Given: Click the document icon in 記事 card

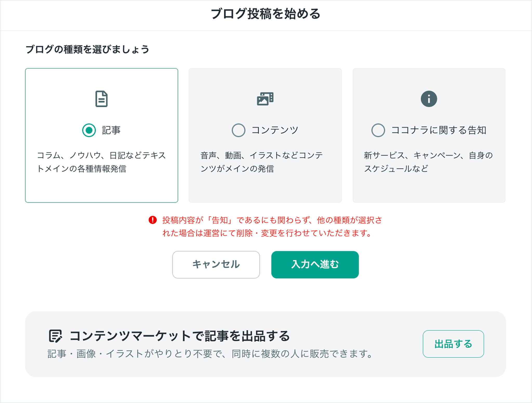Looking at the screenshot, I should [x=101, y=99].
